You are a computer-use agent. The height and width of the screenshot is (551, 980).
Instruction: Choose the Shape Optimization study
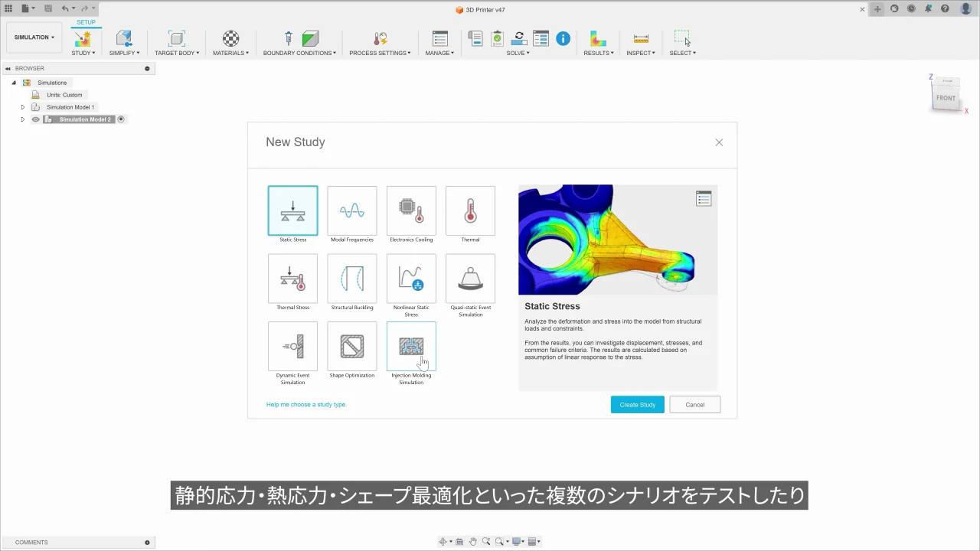click(x=352, y=346)
